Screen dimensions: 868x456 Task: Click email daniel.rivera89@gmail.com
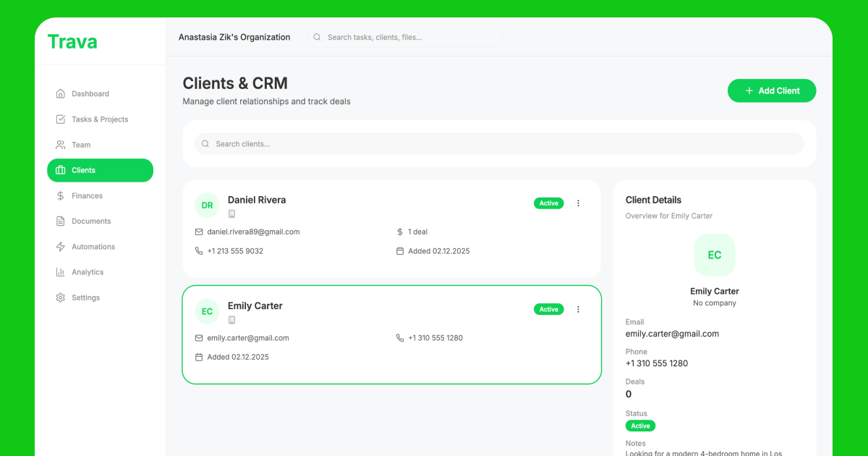click(253, 232)
